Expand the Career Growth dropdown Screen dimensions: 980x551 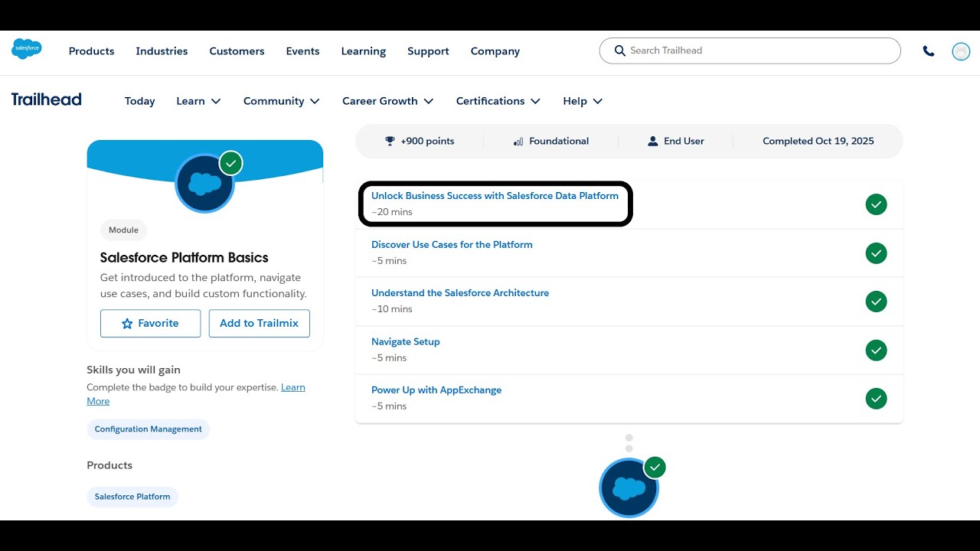click(x=388, y=101)
